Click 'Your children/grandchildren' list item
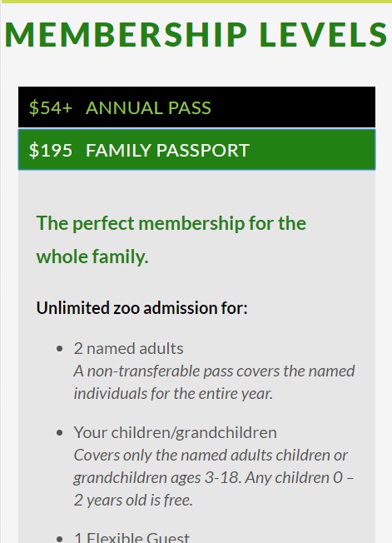Screen dimensions: 392x543 (x=175, y=432)
